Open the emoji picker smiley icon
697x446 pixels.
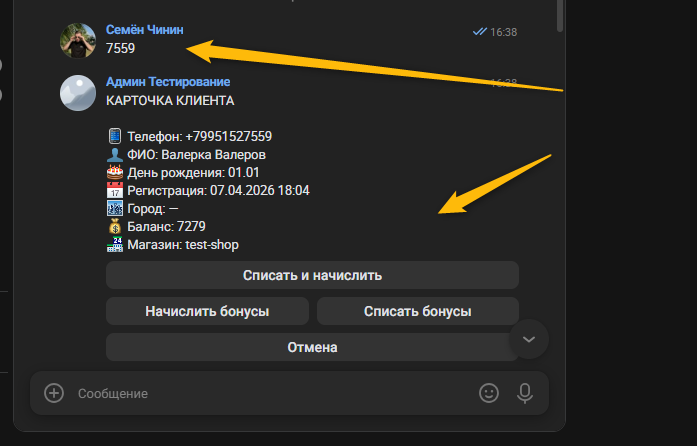489,393
